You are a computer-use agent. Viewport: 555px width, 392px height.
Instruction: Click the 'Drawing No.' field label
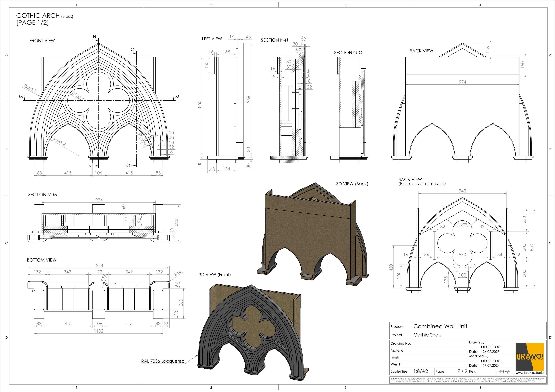coord(400,343)
